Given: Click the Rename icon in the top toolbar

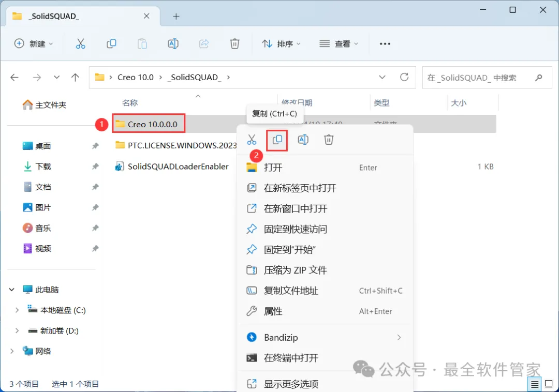Looking at the screenshot, I should (x=173, y=44).
